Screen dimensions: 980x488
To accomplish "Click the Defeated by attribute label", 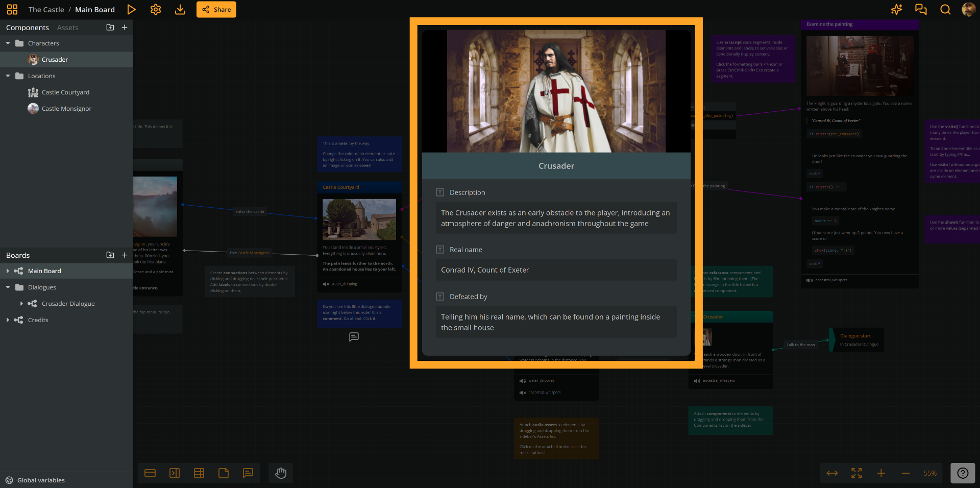I will 469,297.
